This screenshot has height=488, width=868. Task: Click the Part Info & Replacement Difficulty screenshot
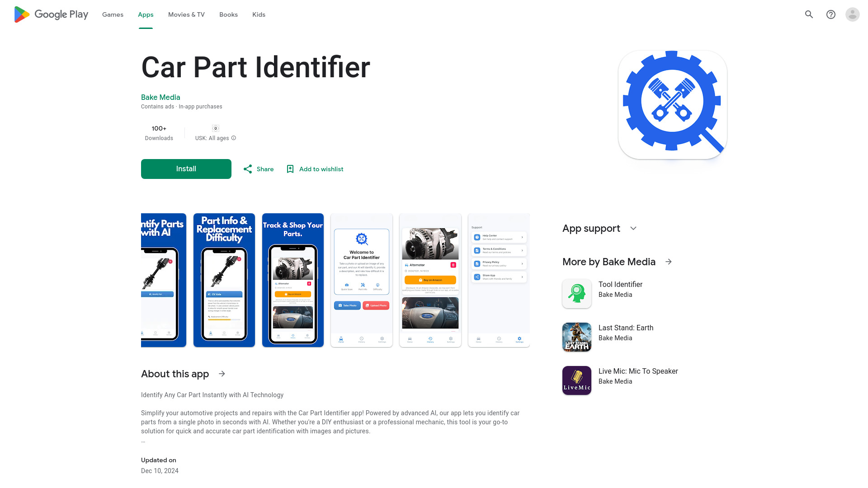224,280
